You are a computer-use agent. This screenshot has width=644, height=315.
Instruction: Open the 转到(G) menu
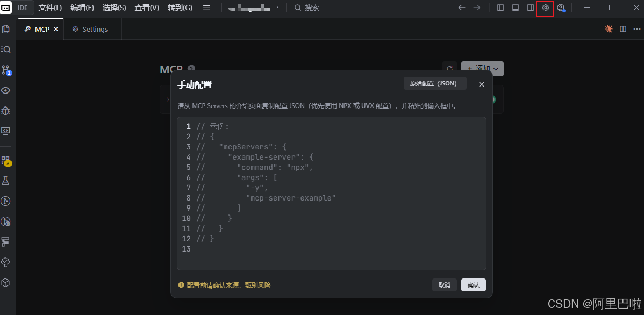180,8
